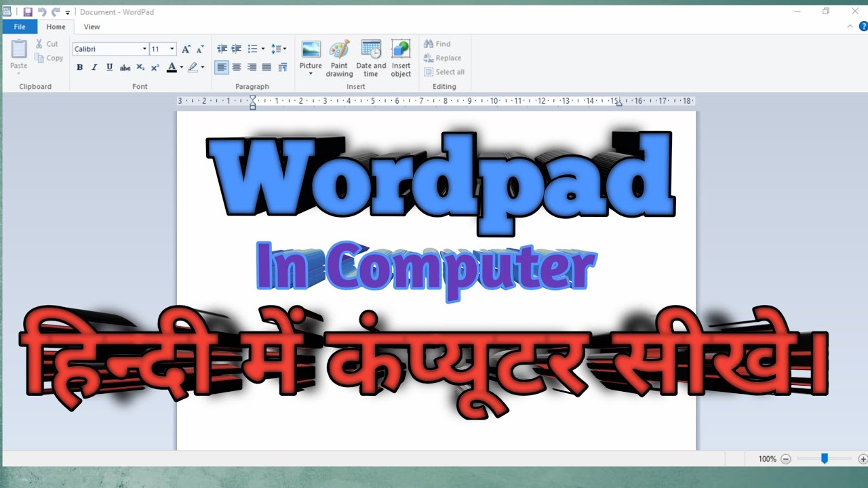Toggle Strikethrough formatting
The image size is (868, 488).
click(x=125, y=67)
